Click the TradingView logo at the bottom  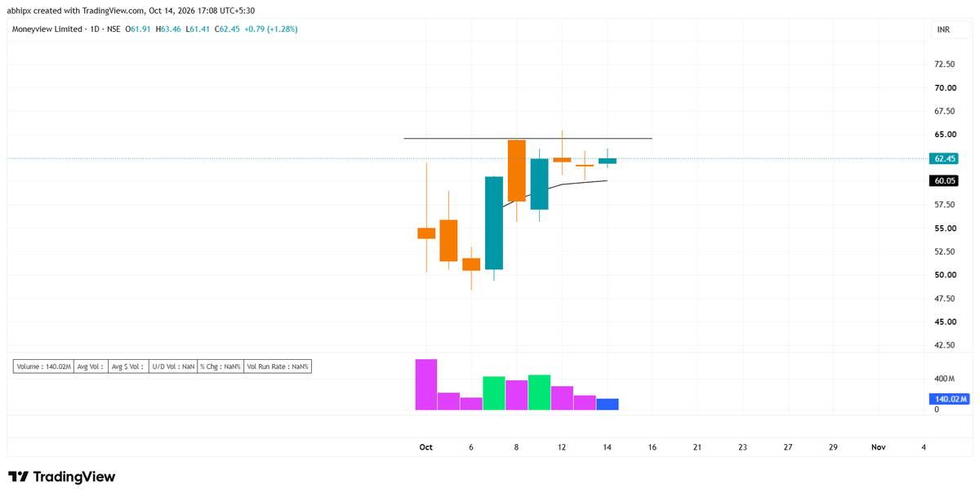coord(61,477)
